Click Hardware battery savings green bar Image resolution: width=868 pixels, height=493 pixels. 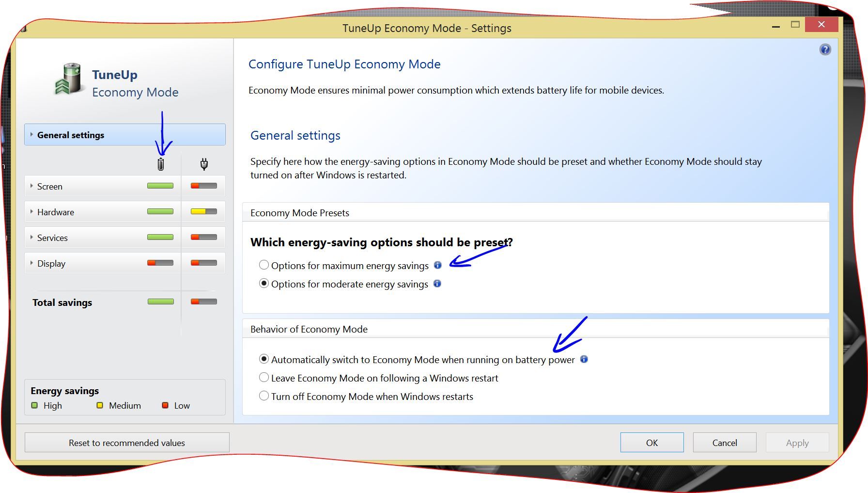click(160, 211)
